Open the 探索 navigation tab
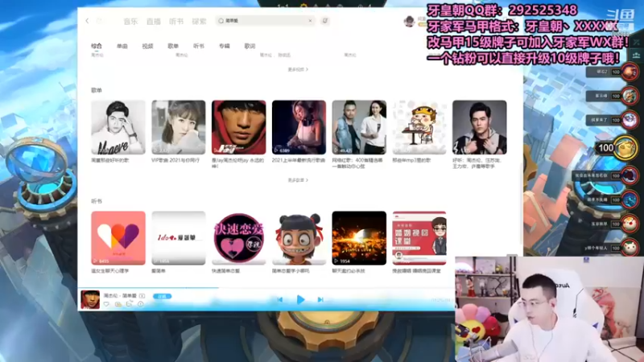Image resolution: width=644 pixels, height=362 pixels. (x=199, y=22)
